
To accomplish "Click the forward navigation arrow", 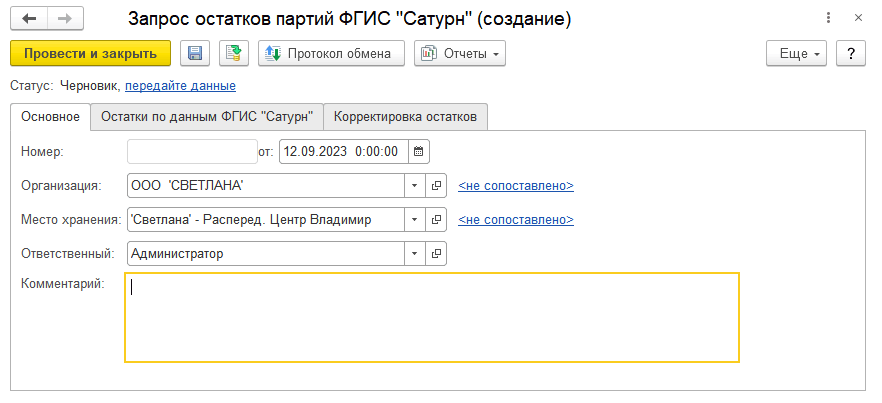I will (64, 19).
